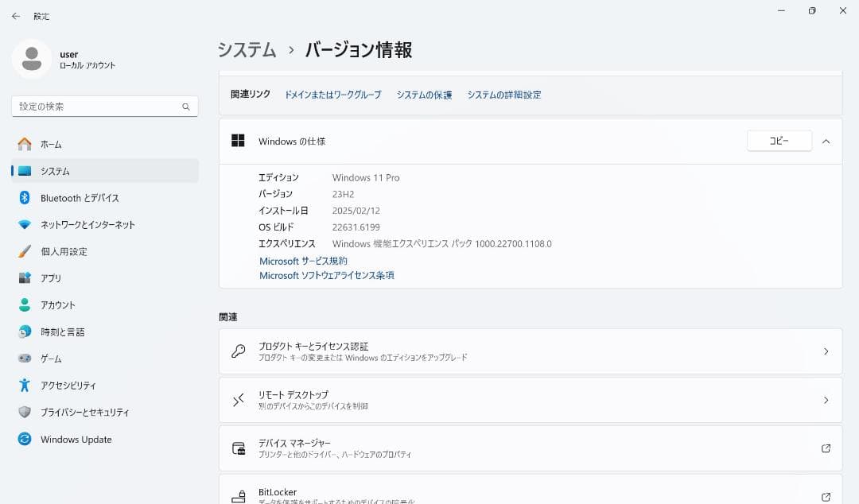Click the Windows Update sidebar icon
This screenshot has width=859, height=504.
[25, 440]
